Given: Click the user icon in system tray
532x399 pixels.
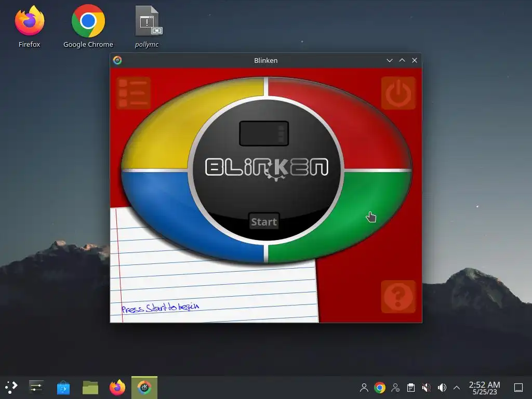Looking at the screenshot, I should [x=364, y=388].
